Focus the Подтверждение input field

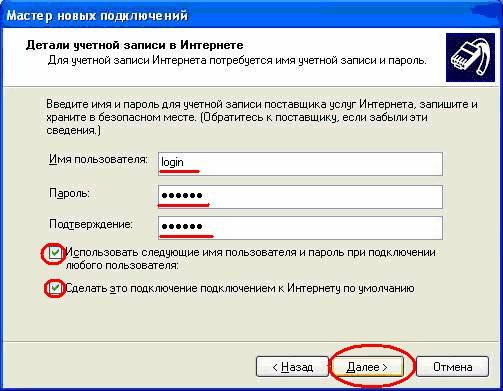(300, 228)
